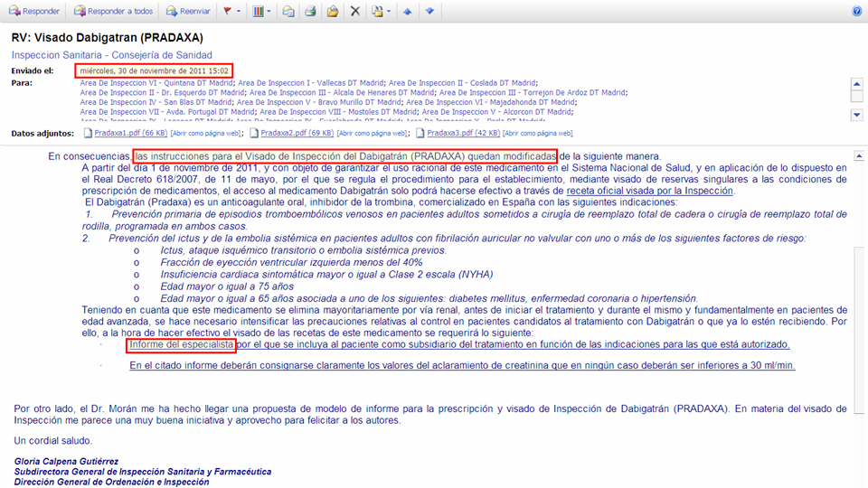Click bullet 'Fracción de eyección ventricular izquierda menos del 40%'

click(x=291, y=262)
